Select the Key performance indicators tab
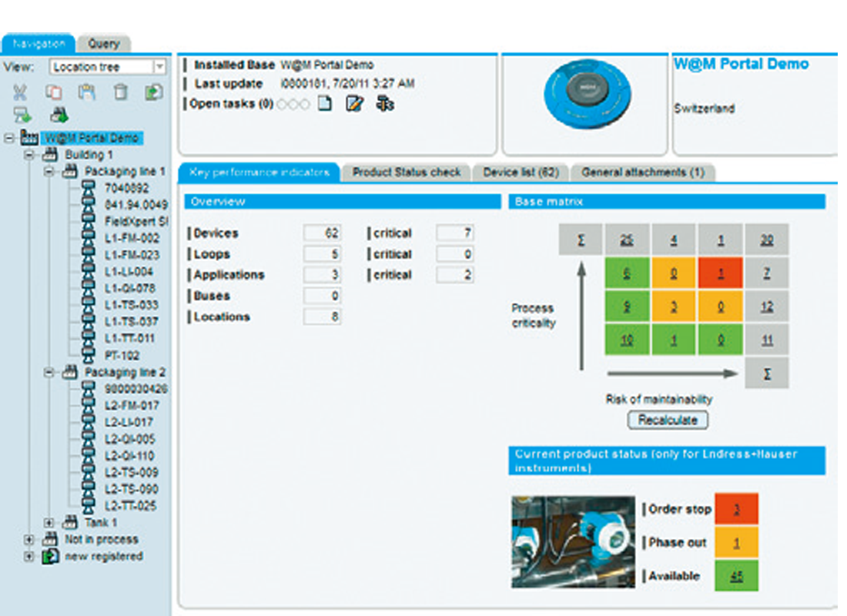 [x=259, y=172]
